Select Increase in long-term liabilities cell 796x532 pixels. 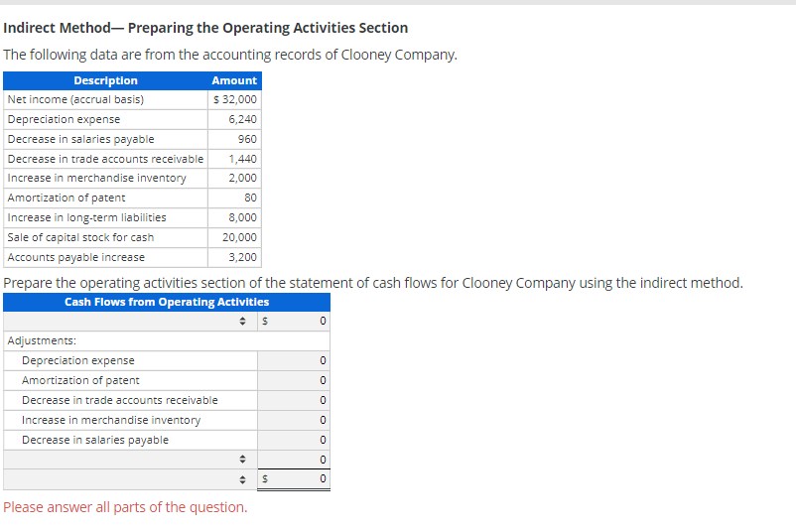(x=105, y=217)
